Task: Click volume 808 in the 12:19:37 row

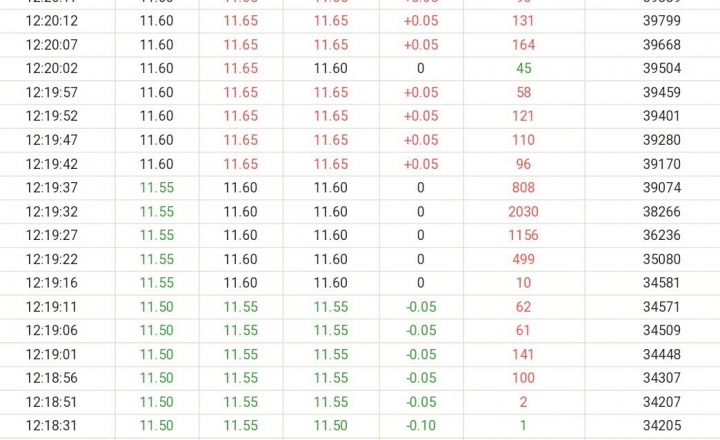Action: coord(523,188)
